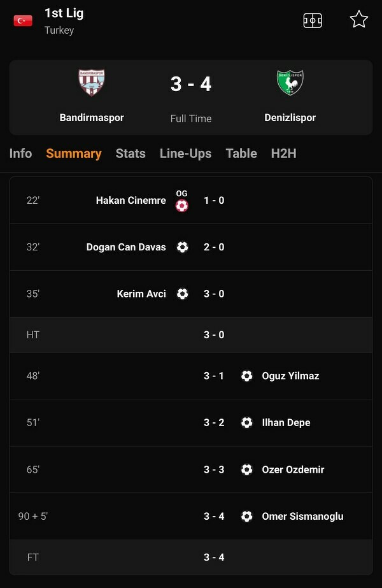The width and height of the screenshot is (382, 588).
Task: Switch to the Stats tab
Action: point(131,154)
